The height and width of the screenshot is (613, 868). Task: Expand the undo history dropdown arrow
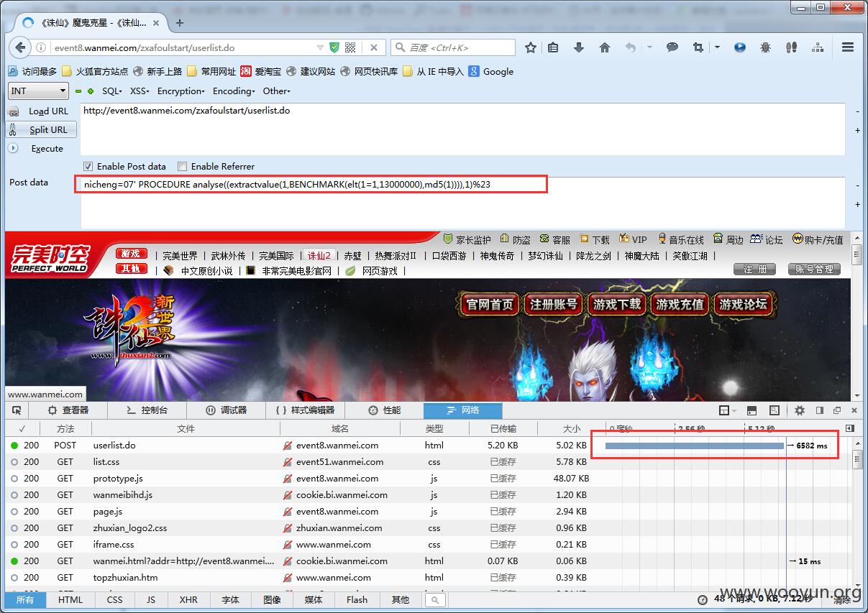(x=649, y=47)
